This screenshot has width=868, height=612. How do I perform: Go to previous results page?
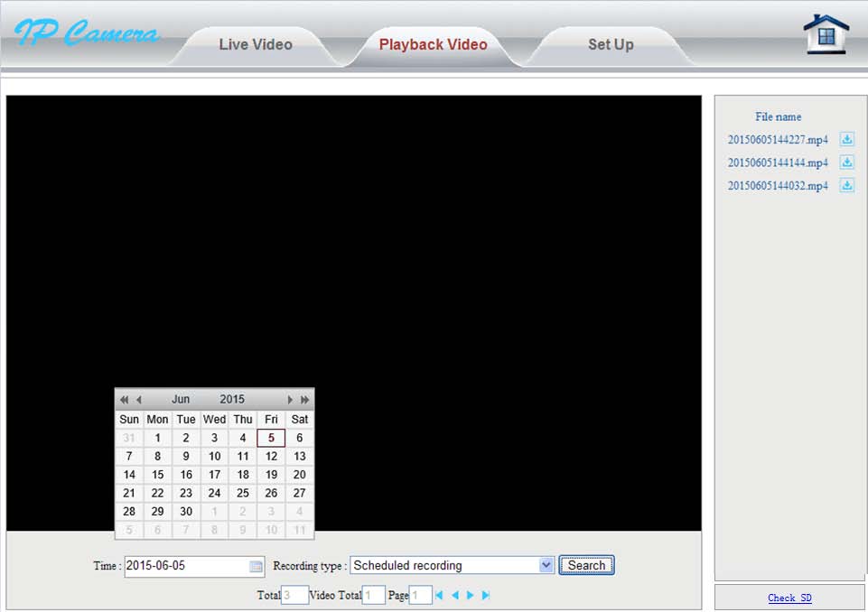click(455, 596)
